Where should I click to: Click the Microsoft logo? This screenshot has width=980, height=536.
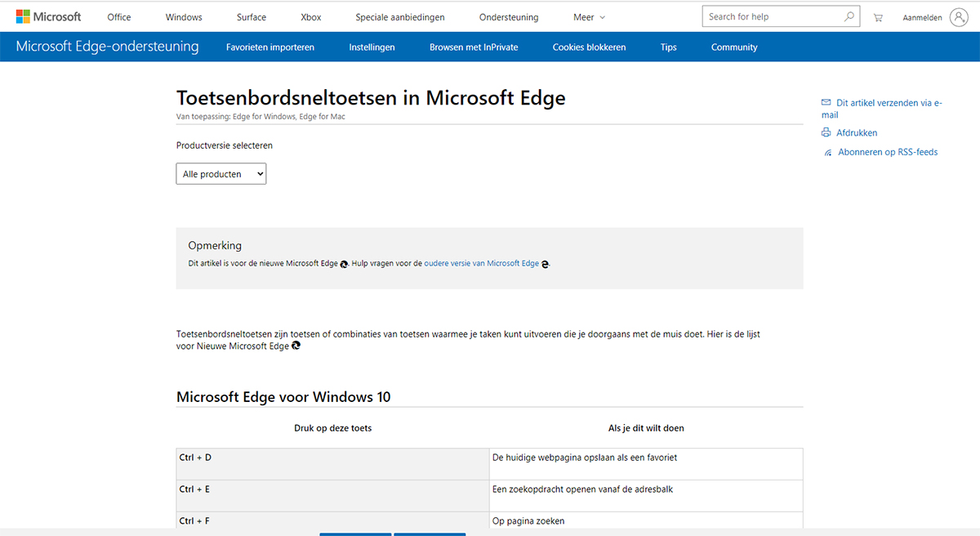pyautogui.click(x=48, y=16)
